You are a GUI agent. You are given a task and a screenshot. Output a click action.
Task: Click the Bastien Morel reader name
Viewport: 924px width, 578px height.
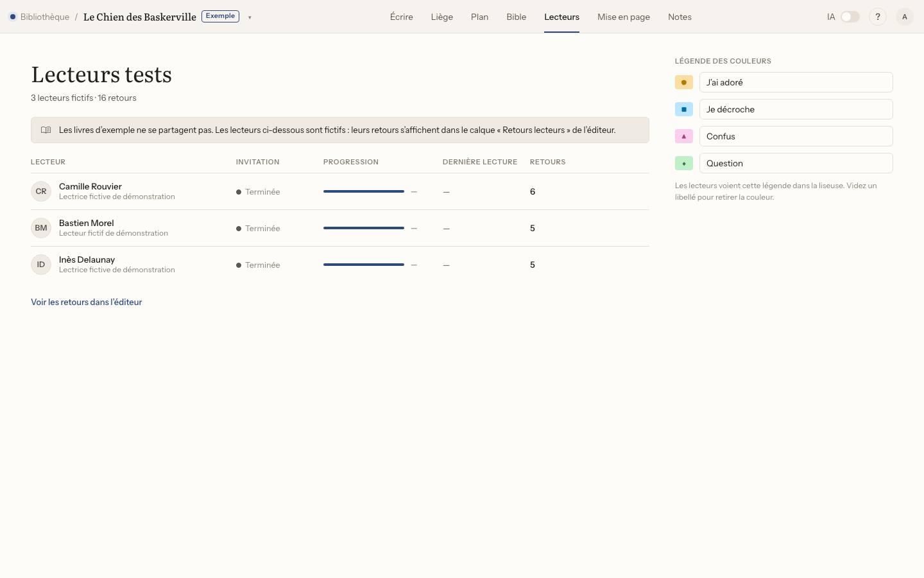[x=87, y=223]
